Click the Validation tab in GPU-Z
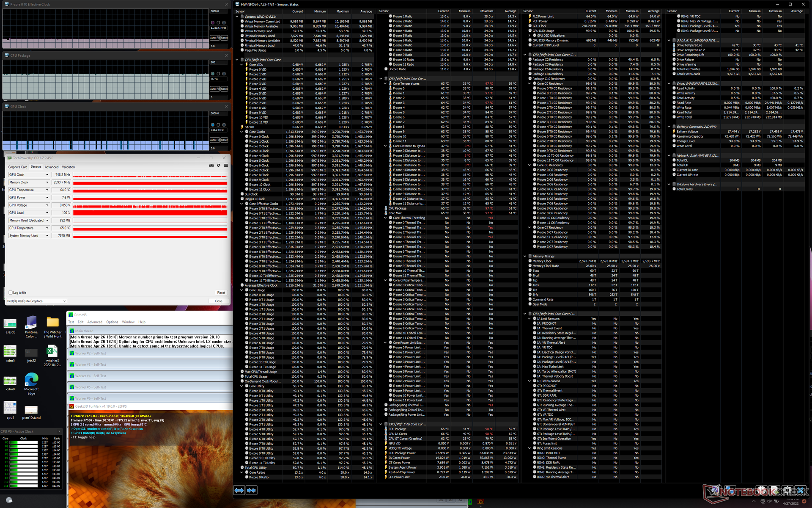Screen dimensions: 812x508 (68, 167)
